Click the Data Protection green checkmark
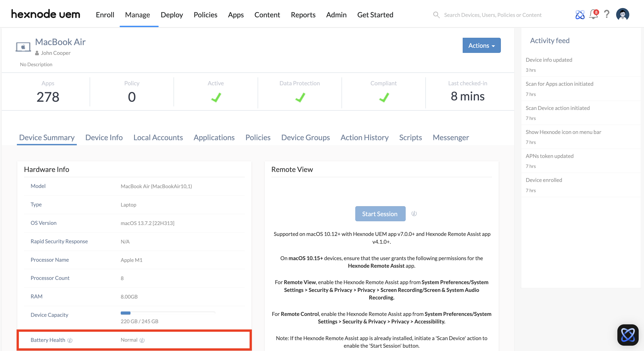Image resolution: width=644 pixels, height=351 pixels. click(x=300, y=97)
